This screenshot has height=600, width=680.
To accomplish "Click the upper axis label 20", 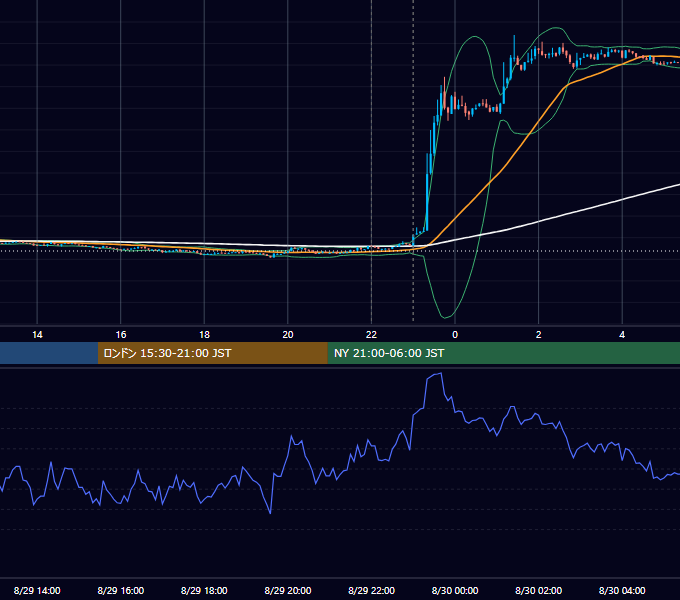I will (x=288, y=335).
